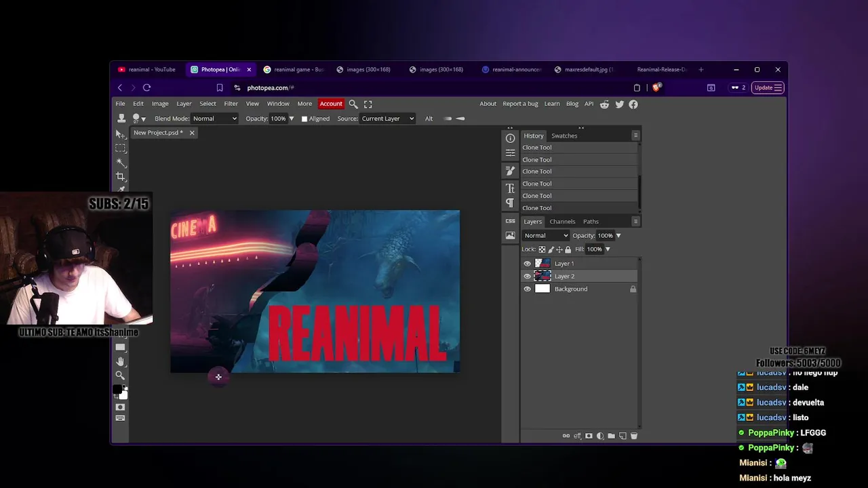Click the foreground black color swatch
Image resolution: width=868 pixels, height=488 pixels.
[x=117, y=390]
